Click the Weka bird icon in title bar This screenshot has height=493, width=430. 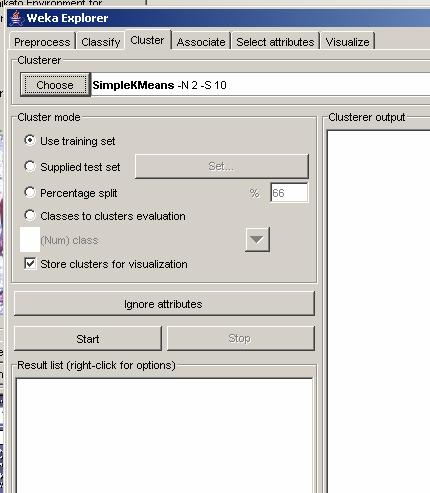pos(16,18)
